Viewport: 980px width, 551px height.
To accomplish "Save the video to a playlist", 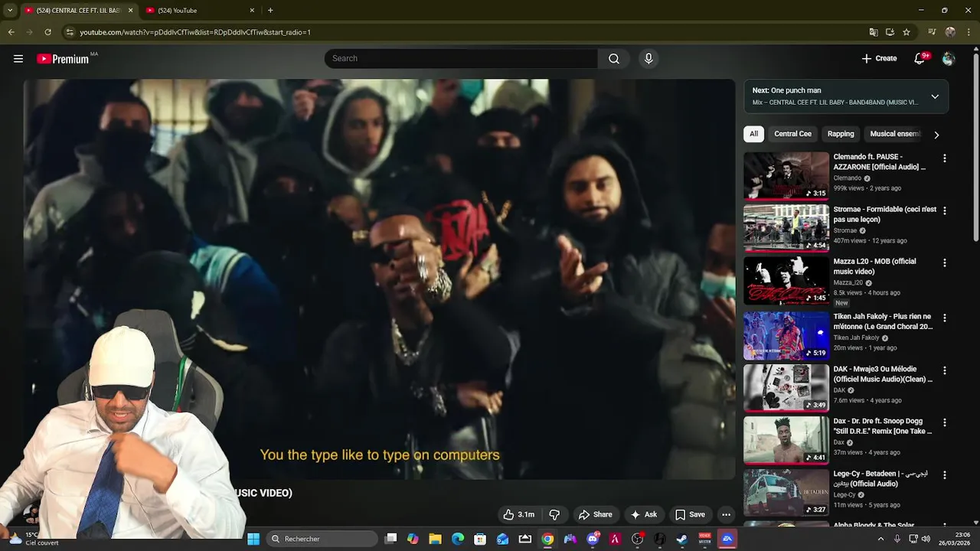I will click(x=690, y=514).
